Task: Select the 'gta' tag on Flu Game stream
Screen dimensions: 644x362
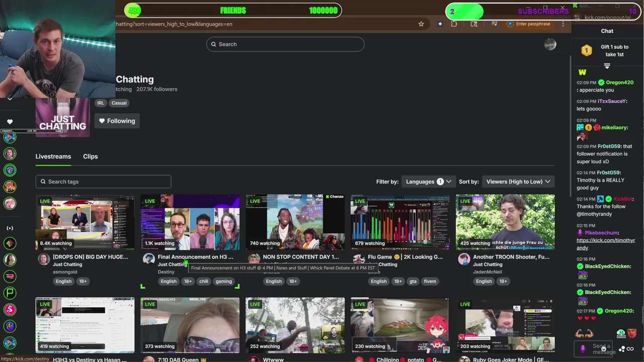Action: [x=413, y=282]
